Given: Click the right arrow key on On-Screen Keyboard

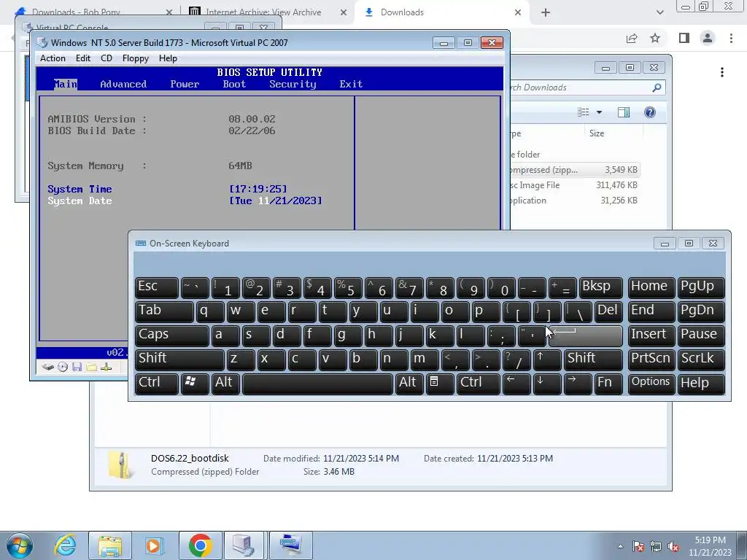Looking at the screenshot, I should (578, 384).
